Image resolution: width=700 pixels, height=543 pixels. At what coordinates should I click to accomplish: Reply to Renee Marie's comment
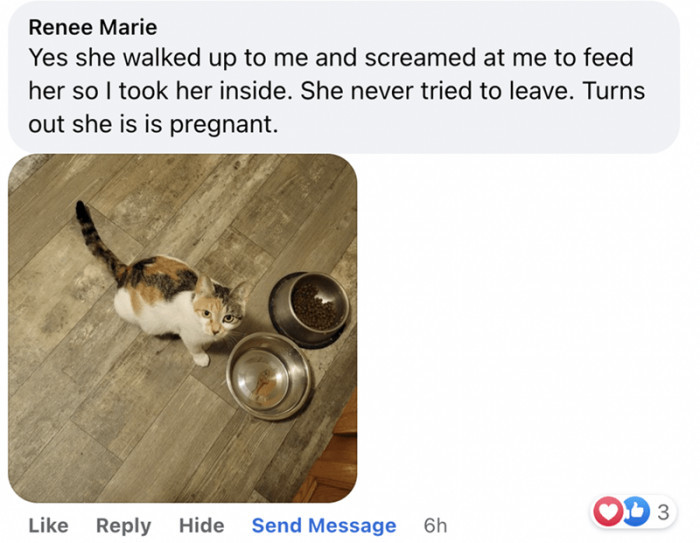point(124,526)
